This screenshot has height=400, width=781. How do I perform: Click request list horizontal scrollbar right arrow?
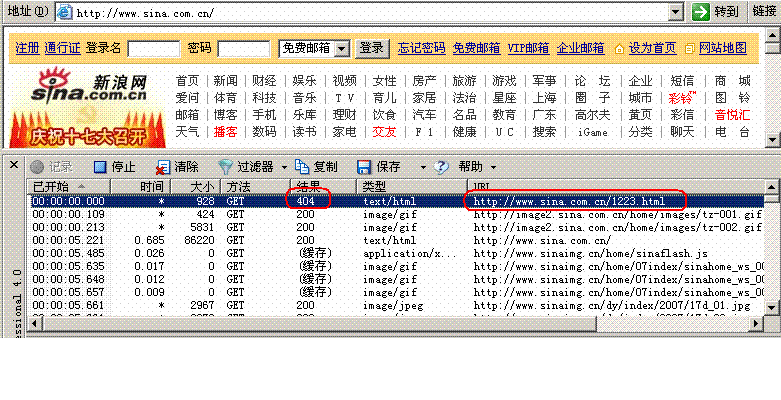tap(757, 323)
